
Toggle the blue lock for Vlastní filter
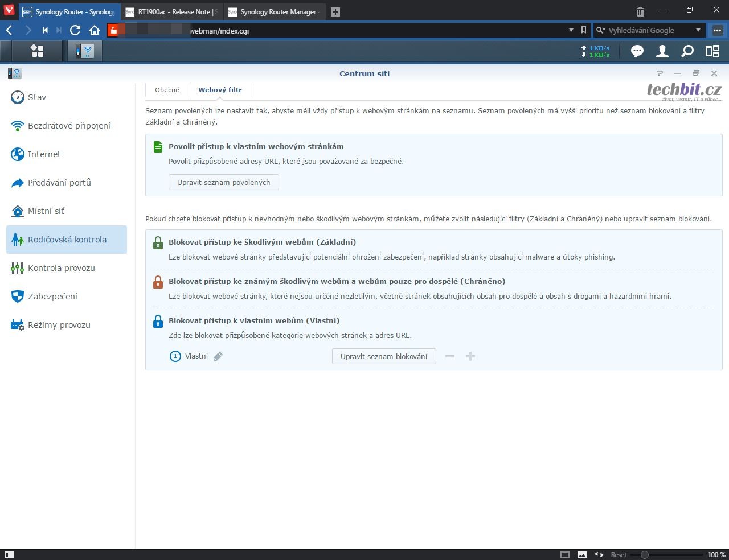[x=158, y=322]
